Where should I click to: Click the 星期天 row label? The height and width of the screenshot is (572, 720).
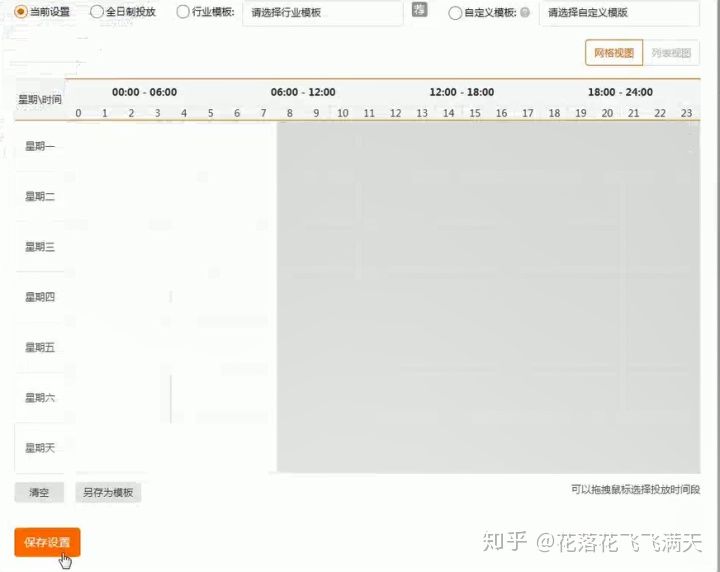40,448
